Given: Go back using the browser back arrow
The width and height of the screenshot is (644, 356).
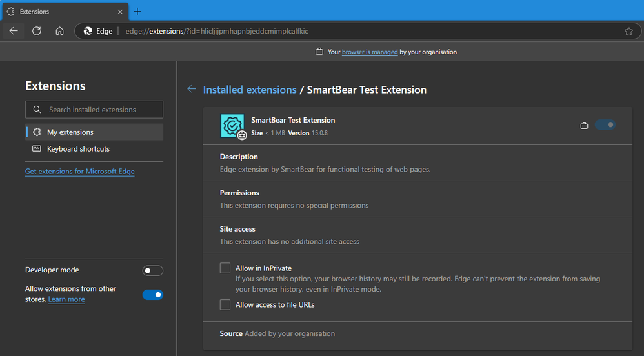Looking at the screenshot, I should pyautogui.click(x=14, y=31).
